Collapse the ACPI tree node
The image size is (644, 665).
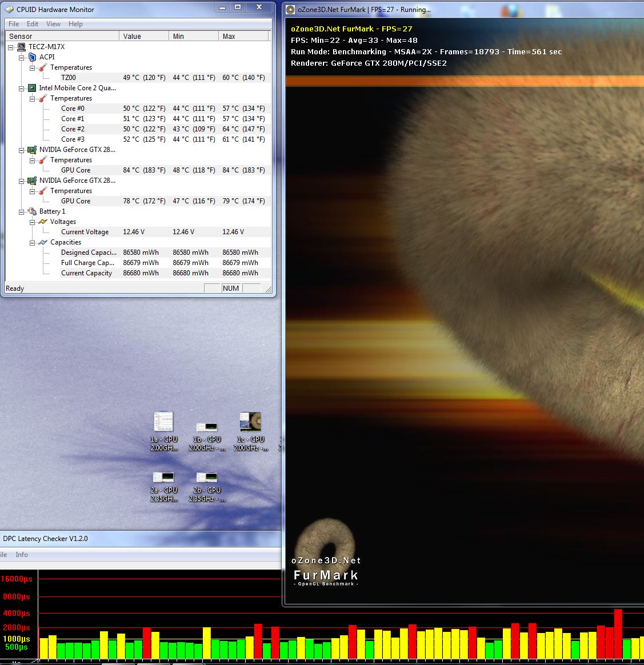click(22, 58)
